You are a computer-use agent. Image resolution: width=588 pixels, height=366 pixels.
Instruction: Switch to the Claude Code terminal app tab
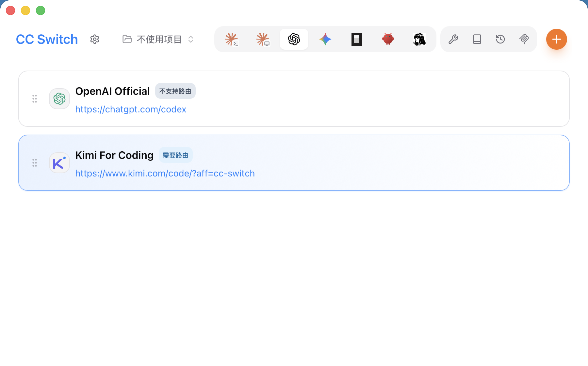pyautogui.click(x=231, y=39)
